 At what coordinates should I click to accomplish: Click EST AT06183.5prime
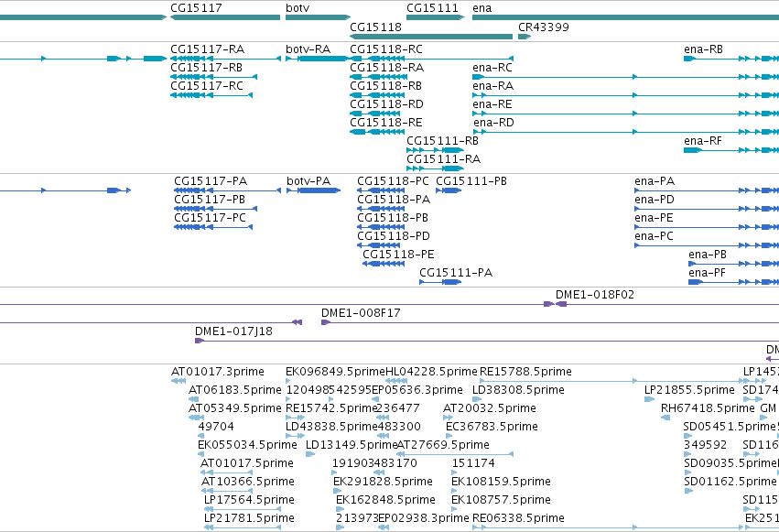pos(235,390)
